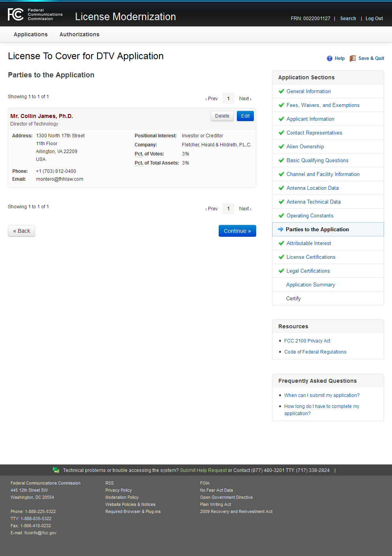Open Privacy Policy footer link
Viewport: 392px width, 556px height.
(x=118, y=490)
